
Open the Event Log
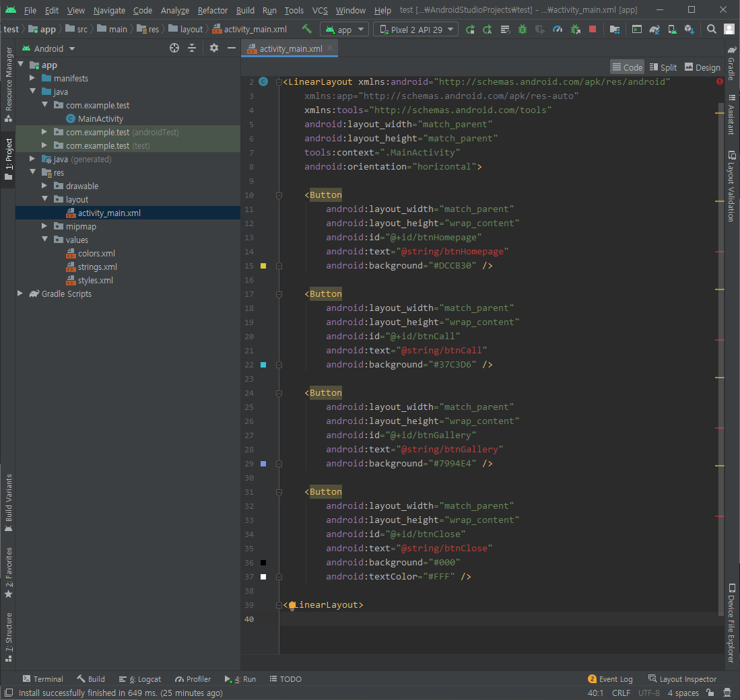click(610, 678)
